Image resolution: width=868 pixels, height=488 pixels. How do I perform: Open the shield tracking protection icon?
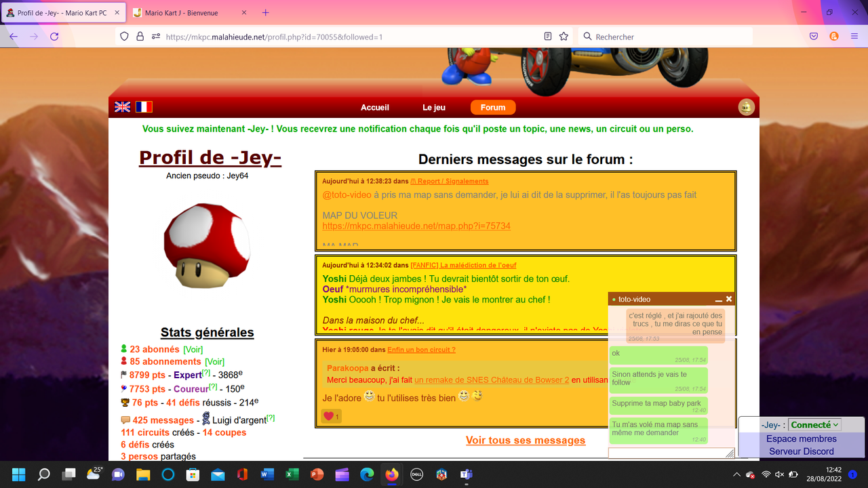coord(124,37)
